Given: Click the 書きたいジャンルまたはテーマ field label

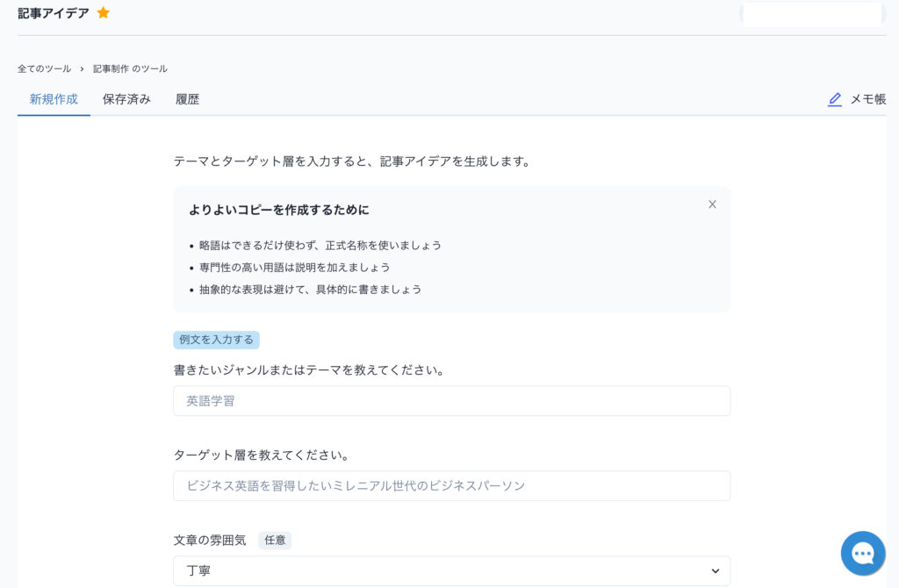Looking at the screenshot, I should [x=309, y=370].
